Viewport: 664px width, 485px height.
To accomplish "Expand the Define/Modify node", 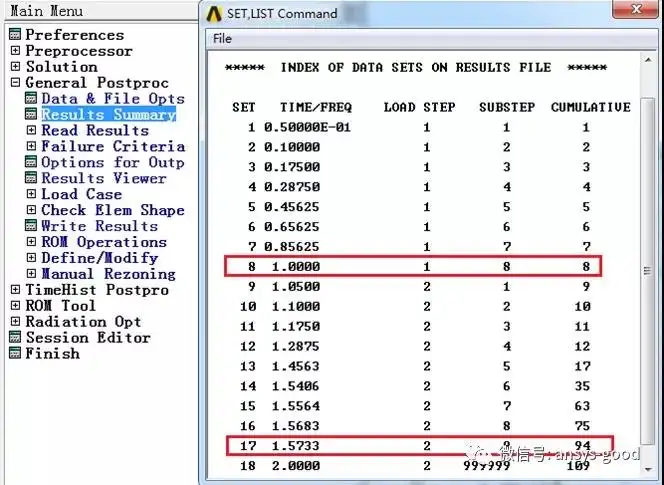I will tap(31, 258).
